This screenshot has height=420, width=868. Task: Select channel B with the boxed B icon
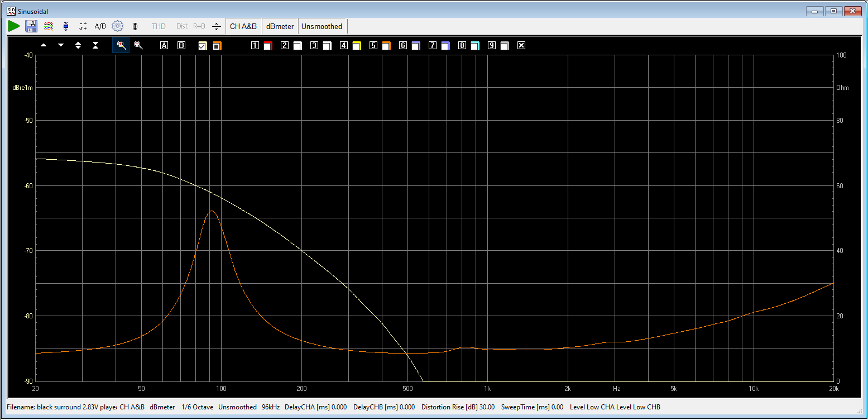[181, 45]
